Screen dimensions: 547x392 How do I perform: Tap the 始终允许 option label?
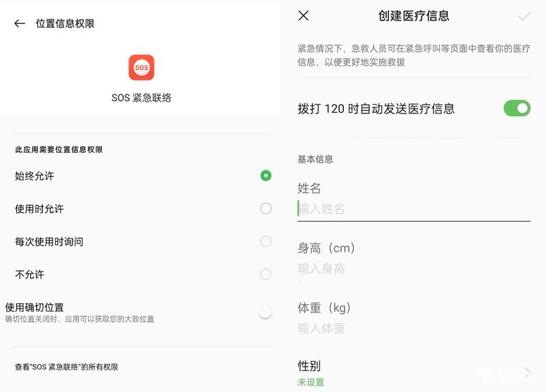point(35,176)
